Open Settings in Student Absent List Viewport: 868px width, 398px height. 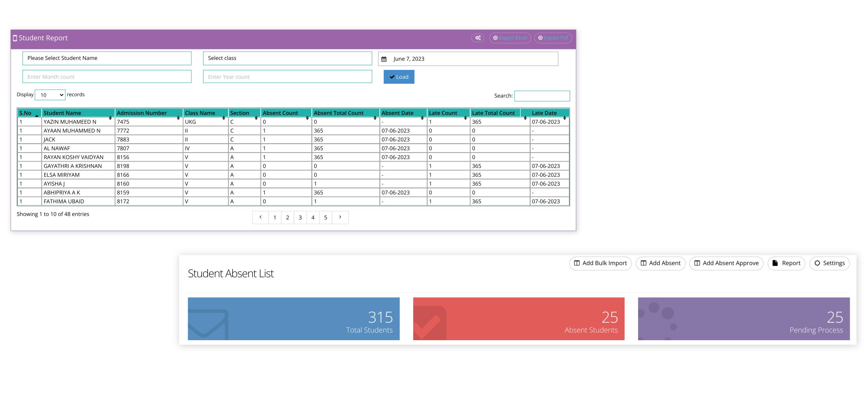coord(829,263)
